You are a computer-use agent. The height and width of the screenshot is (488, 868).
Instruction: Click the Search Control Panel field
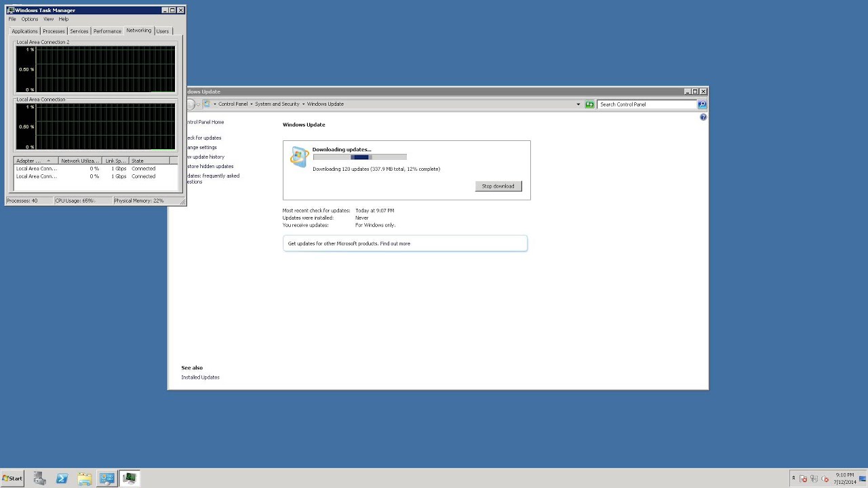pyautogui.click(x=647, y=104)
